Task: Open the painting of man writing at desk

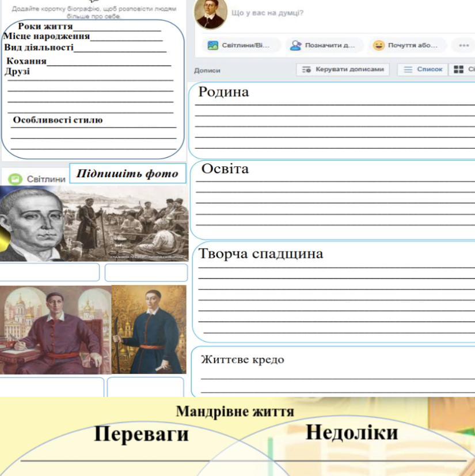Action: 56,330
